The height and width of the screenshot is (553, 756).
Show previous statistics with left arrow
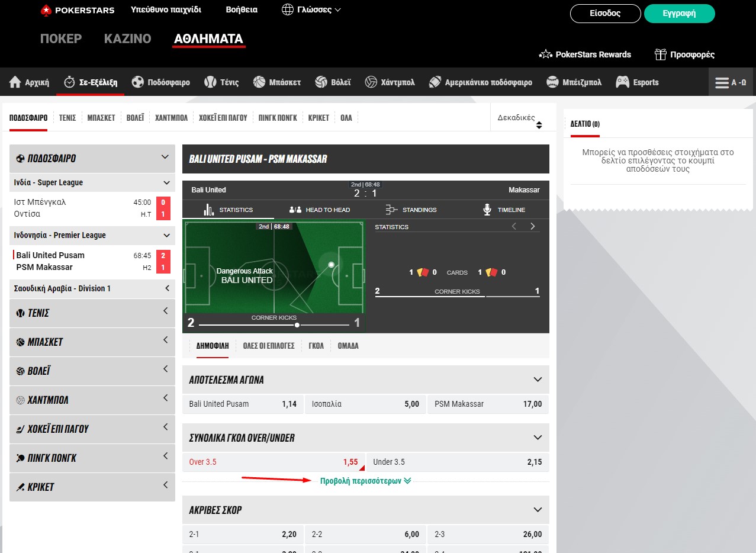(x=514, y=226)
